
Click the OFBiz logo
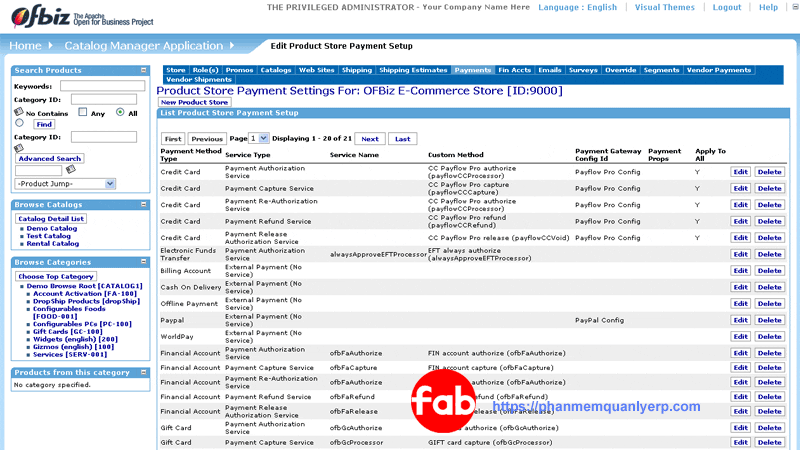[x=82, y=17]
